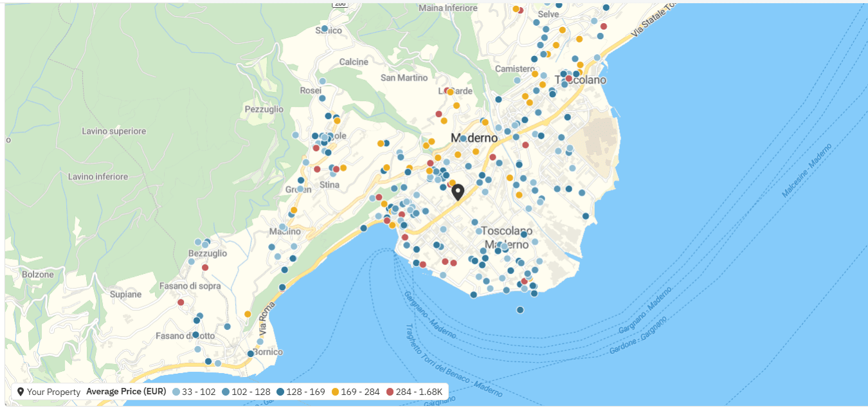
Task: Click the Malcesine - Maderno ferry route label
Action: [807, 170]
